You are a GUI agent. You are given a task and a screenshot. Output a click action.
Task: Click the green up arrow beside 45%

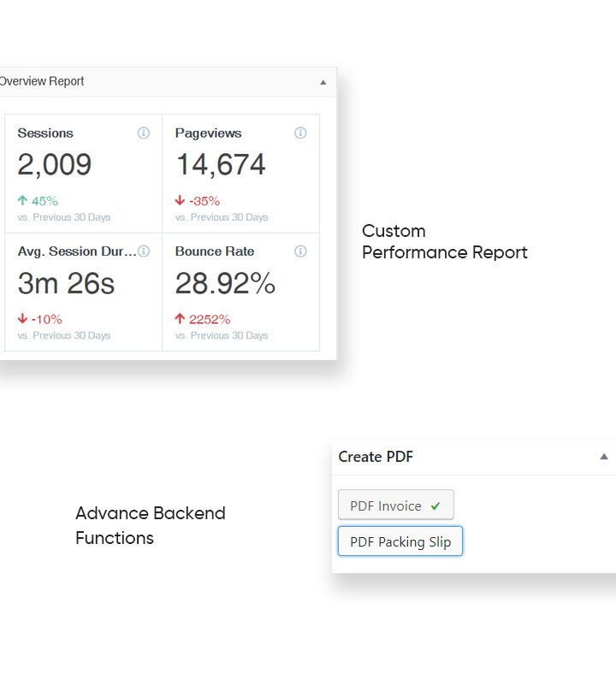click(x=22, y=201)
